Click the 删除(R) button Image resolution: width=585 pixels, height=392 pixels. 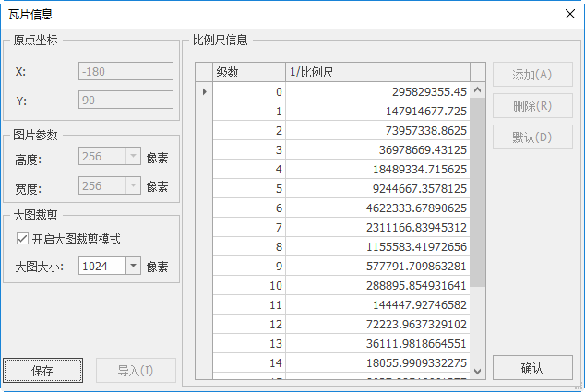(532, 106)
